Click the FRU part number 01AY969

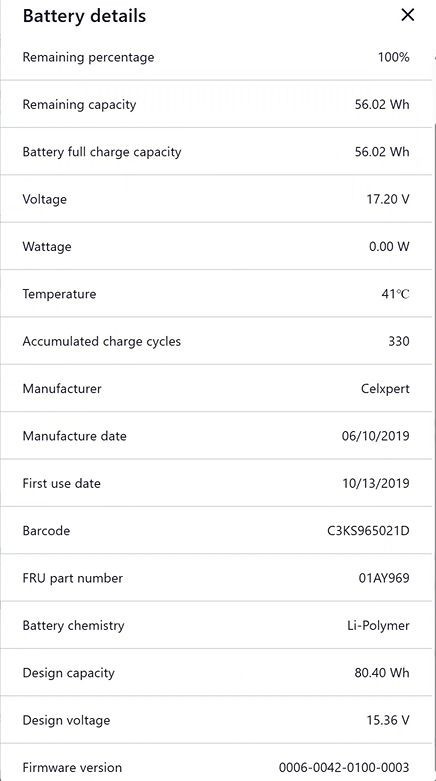click(x=384, y=578)
